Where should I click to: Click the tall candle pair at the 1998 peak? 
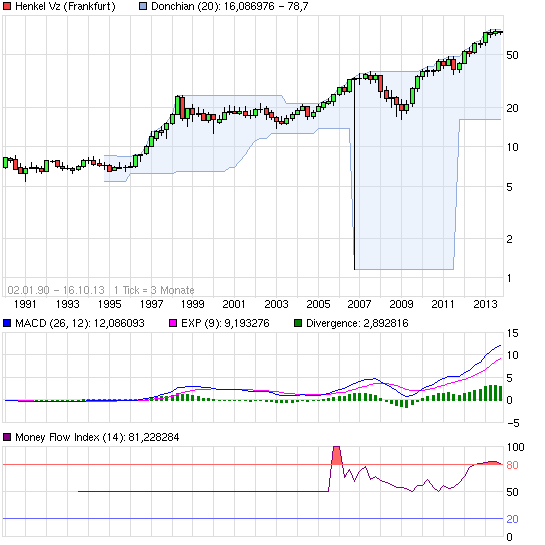tap(180, 108)
